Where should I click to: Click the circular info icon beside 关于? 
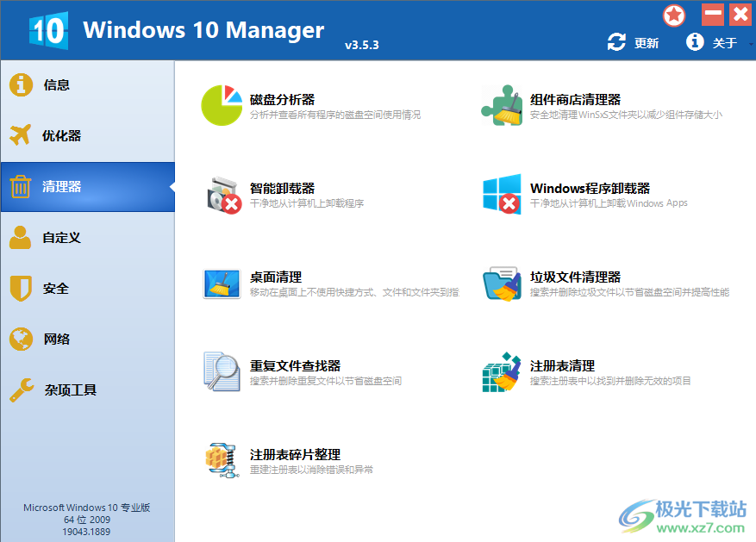tap(695, 40)
